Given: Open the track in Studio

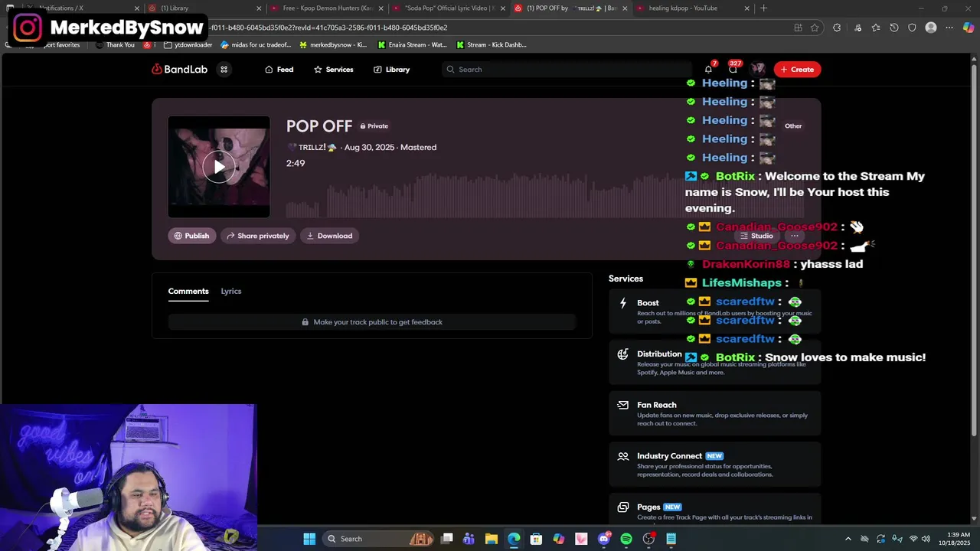Looking at the screenshot, I should 756,236.
